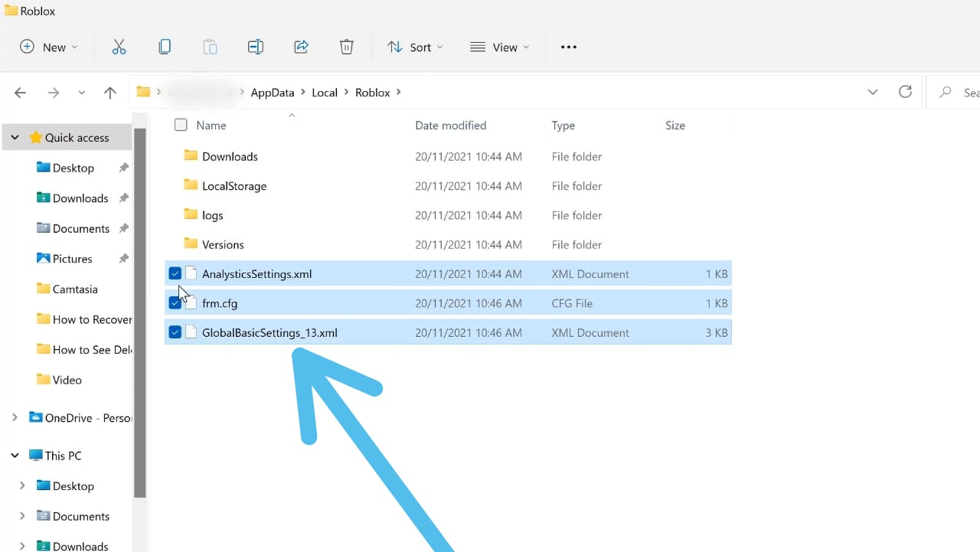Sort by the Name column header
Image resolution: width=980 pixels, height=552 pixels.
tap(211, 126)
